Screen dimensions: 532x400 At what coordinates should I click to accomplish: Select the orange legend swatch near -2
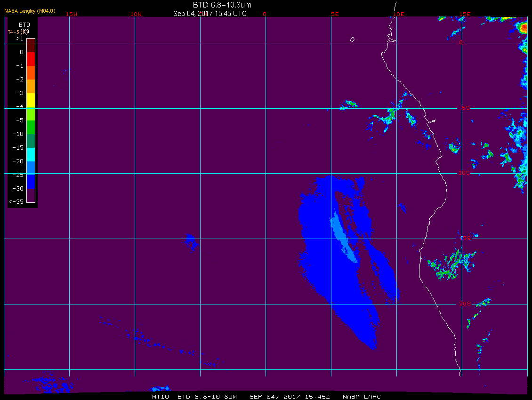click(31, 86)
